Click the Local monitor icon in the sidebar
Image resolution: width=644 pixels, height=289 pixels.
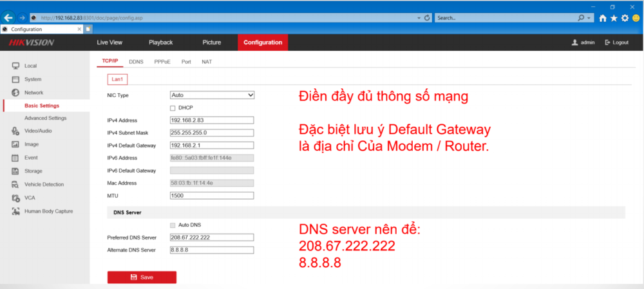pos(15,66)
